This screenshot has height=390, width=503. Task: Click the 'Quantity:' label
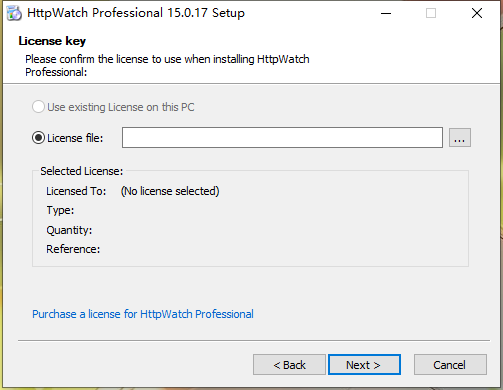pos(69,230)
